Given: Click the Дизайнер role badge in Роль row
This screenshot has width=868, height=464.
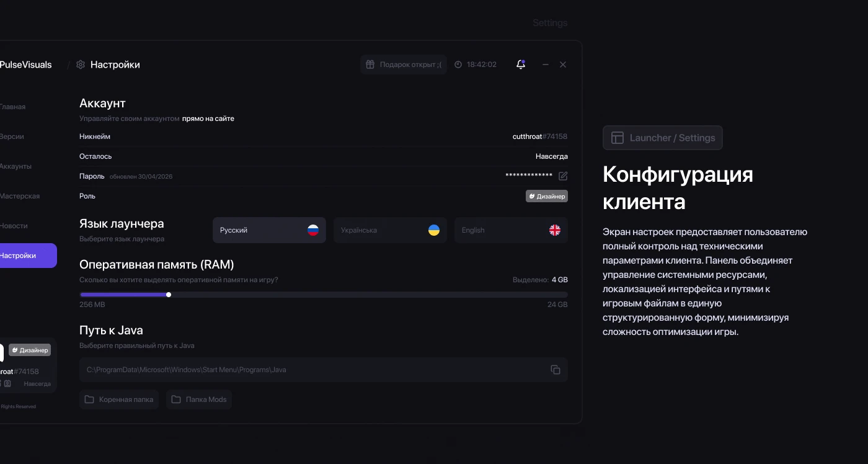Looking at the screenshot, I should tap(547, 196).
